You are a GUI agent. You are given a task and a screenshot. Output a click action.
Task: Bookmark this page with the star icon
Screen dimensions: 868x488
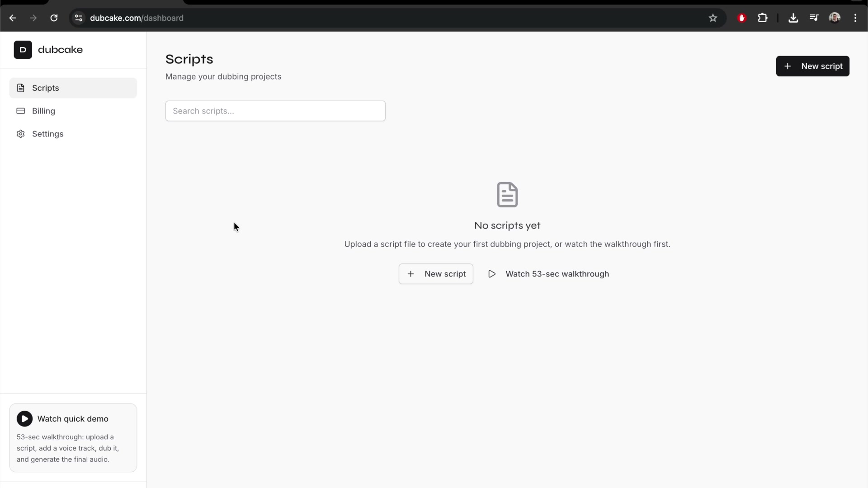click(x=713, y=18)
